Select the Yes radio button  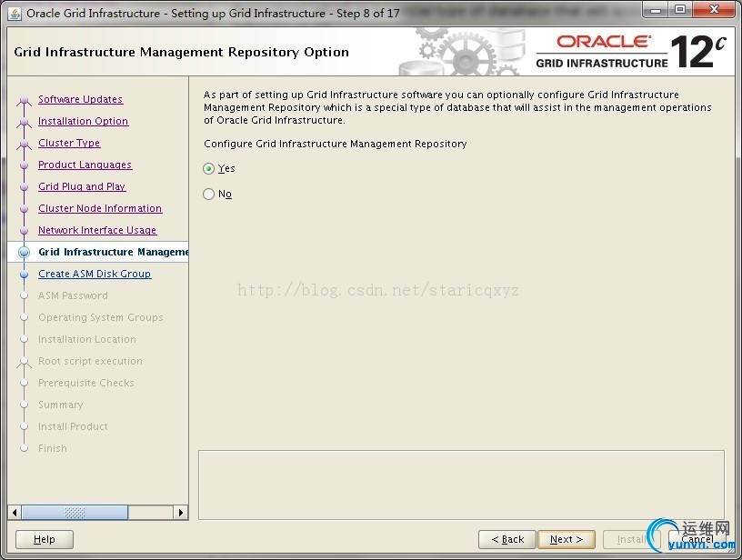tap(209, 169)
